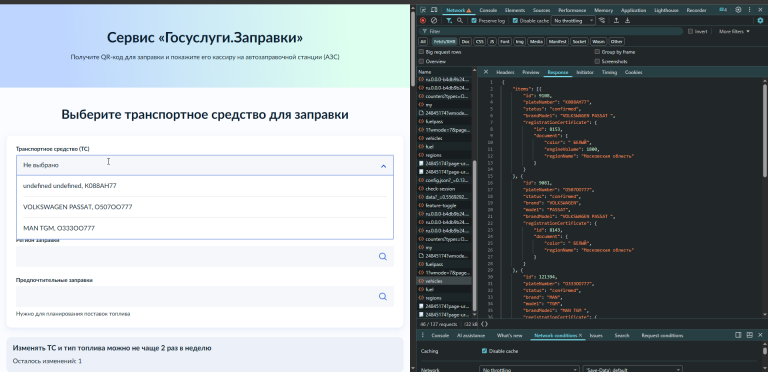Open DevTools settings gear in top bar
Image resolution: width=768 pixels, height=372 pixels.
click(x=738, y=10)
